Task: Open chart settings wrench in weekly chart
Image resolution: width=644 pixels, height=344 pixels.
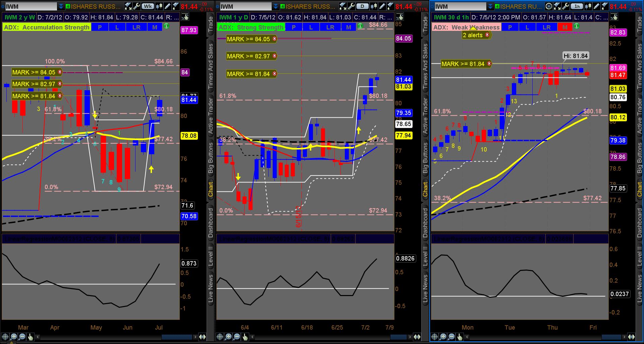Action: pos(137,6)
